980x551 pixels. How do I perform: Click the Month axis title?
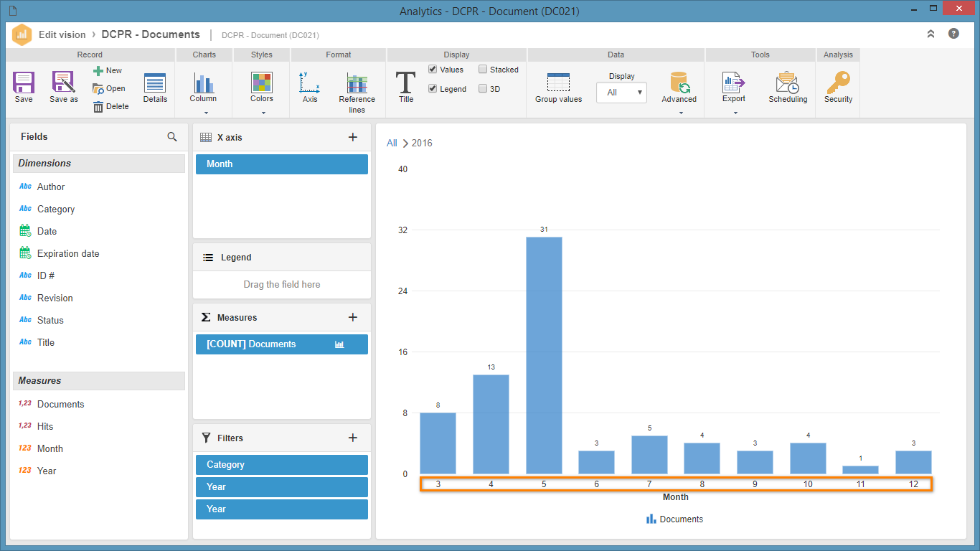(676, 496)
